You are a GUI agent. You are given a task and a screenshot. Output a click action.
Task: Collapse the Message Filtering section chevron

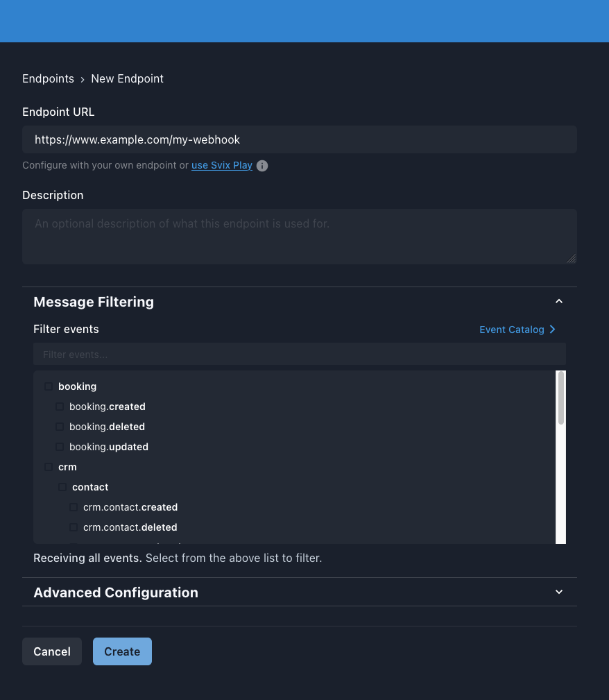559,302
